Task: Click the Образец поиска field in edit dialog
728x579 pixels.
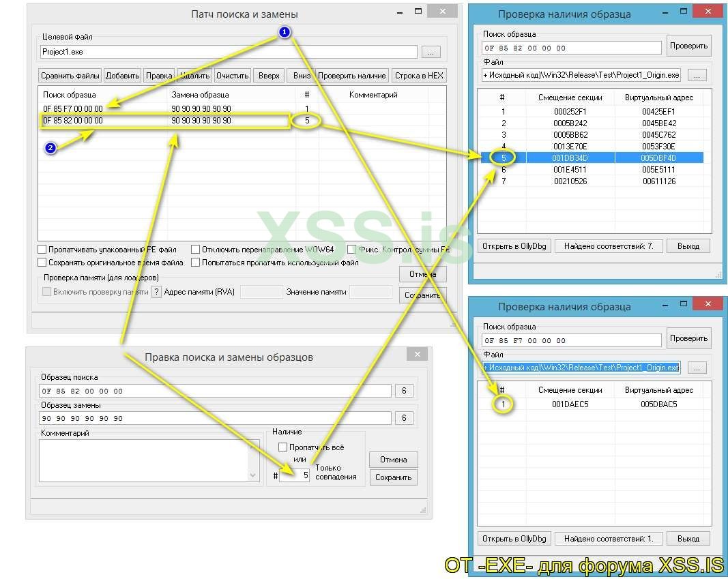Action: (215, 391)
